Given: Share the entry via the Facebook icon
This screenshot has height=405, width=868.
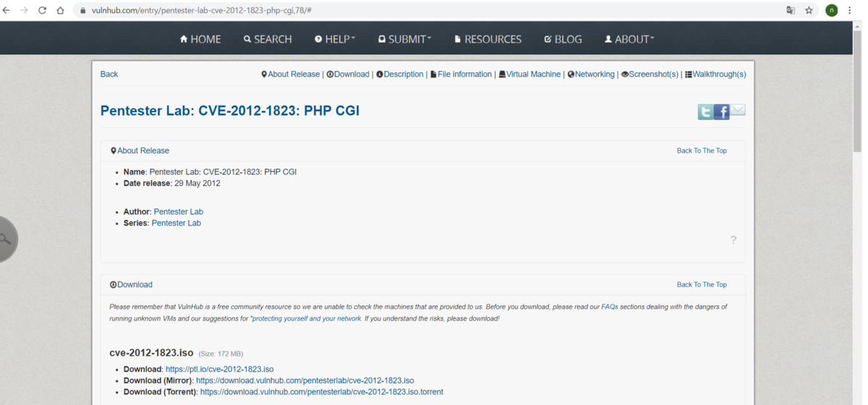Looking at the screenshot, I should pos(721,111).
